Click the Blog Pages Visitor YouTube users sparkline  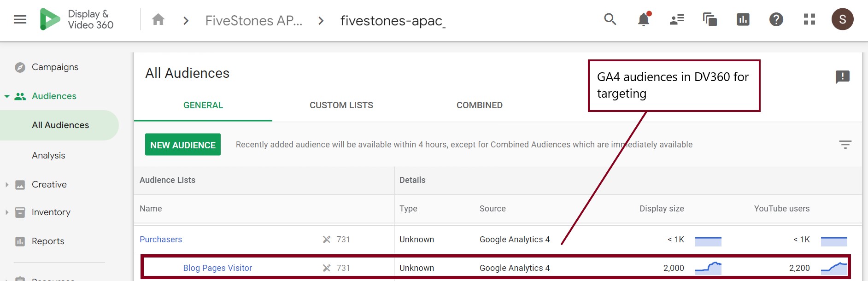point(834,268)
